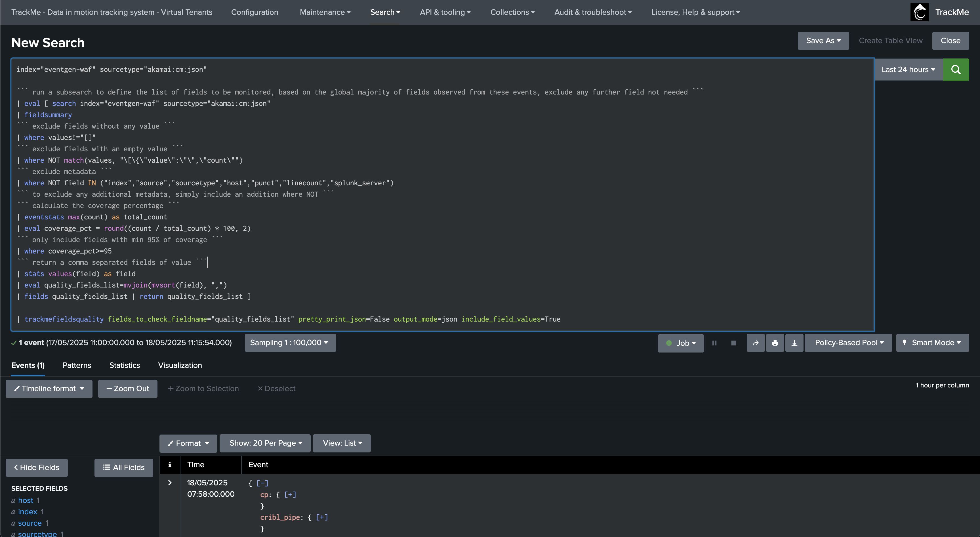The width and height of the screenshot is (980, 537).
Task: Expand the cribl_pipe JSON object
Action: [x=322, y=517]
